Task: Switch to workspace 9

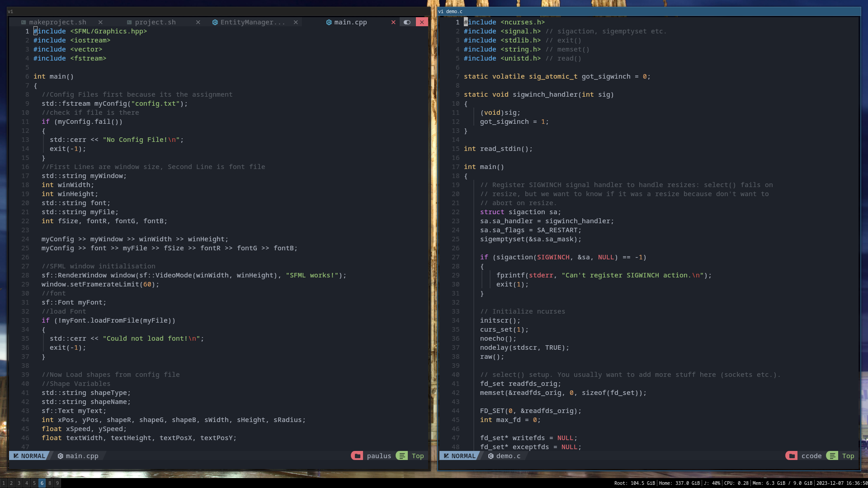Action: tap(57, 483)
